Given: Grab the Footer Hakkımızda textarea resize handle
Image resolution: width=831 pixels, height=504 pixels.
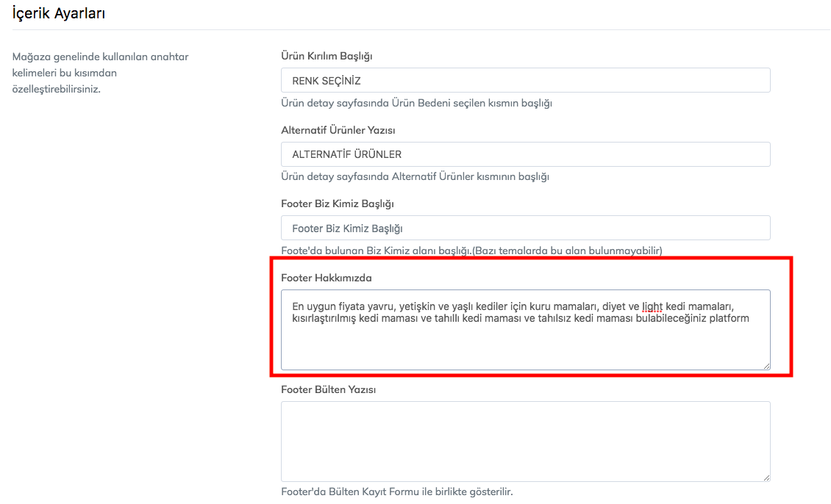Looking at the screenshot, I should [x=766, y=365].
